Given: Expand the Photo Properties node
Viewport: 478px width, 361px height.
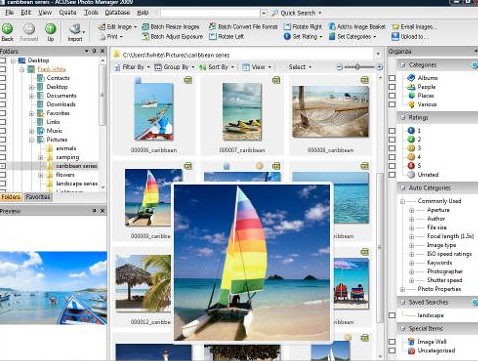Looking at the screenshot, I should (402, 289).
